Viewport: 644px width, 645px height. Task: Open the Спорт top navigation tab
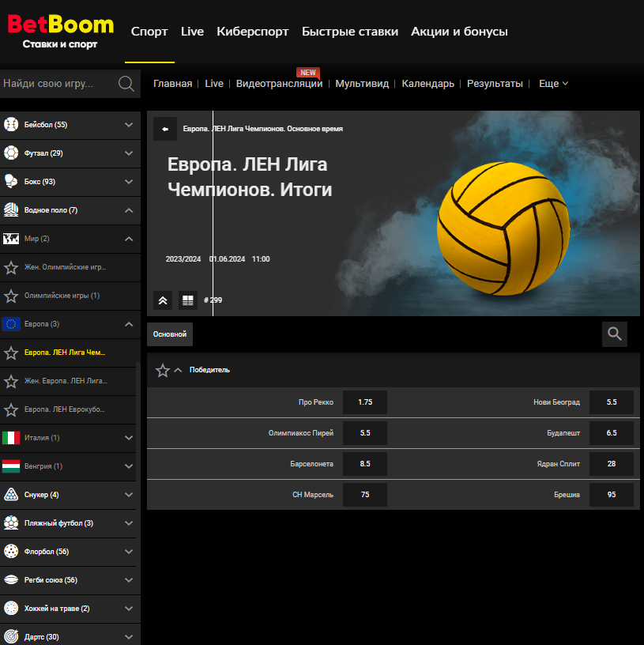coord(149,32)
